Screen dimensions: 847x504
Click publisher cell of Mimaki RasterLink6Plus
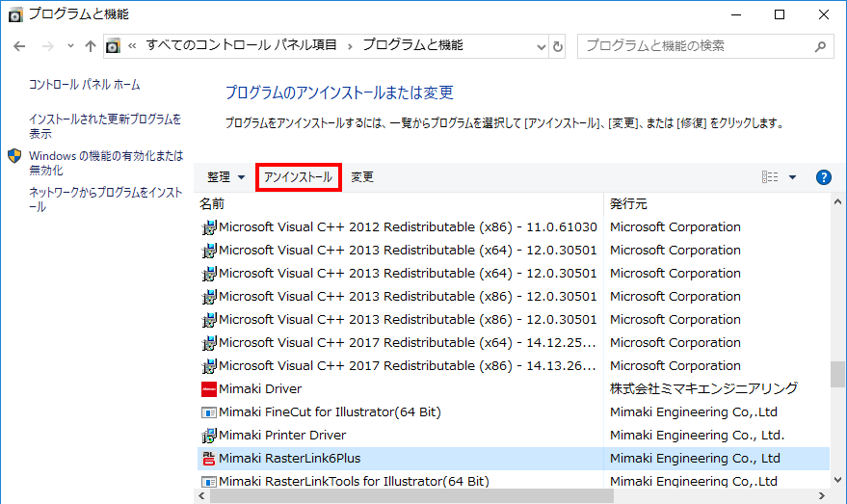point(695,459)
